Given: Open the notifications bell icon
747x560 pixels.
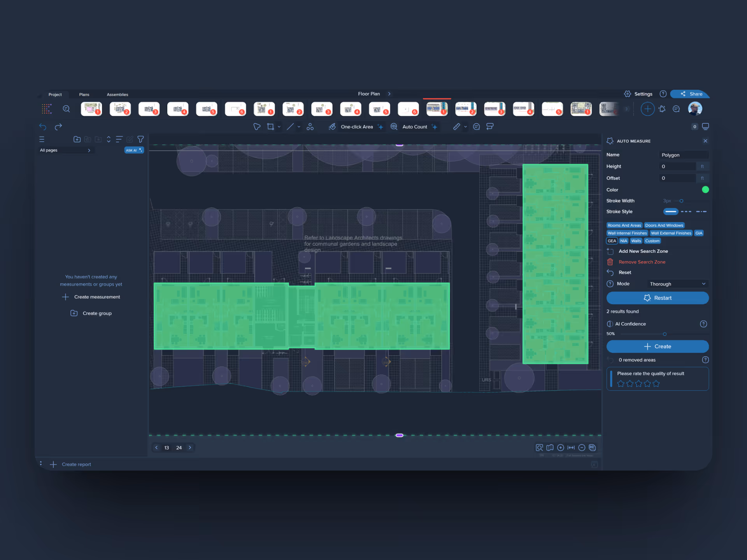Looking at the screenshot, I should pos(662,109).
